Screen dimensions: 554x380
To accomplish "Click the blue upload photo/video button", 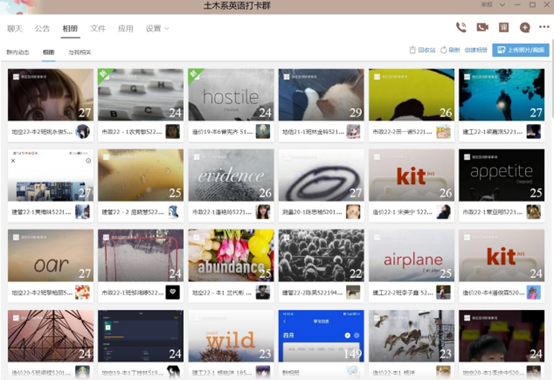I will point(520,50).
